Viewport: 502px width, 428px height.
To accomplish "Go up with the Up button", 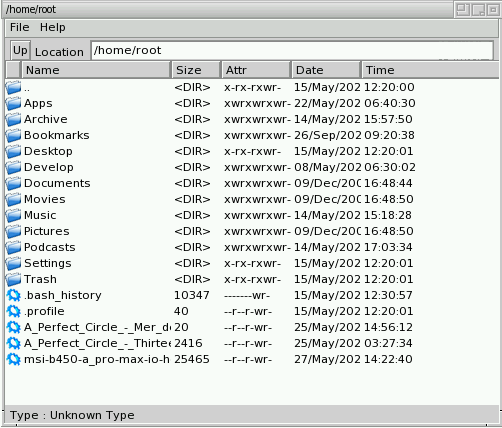I will pos(20,50).
